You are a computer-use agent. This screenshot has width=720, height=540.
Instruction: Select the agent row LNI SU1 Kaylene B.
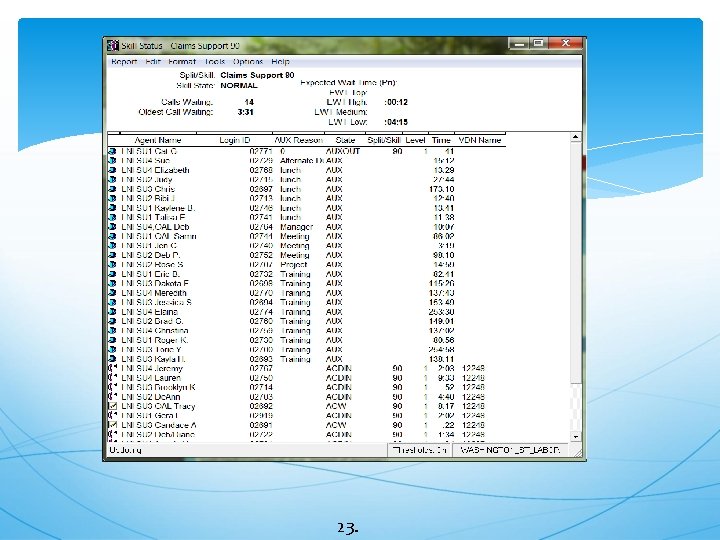306,208
